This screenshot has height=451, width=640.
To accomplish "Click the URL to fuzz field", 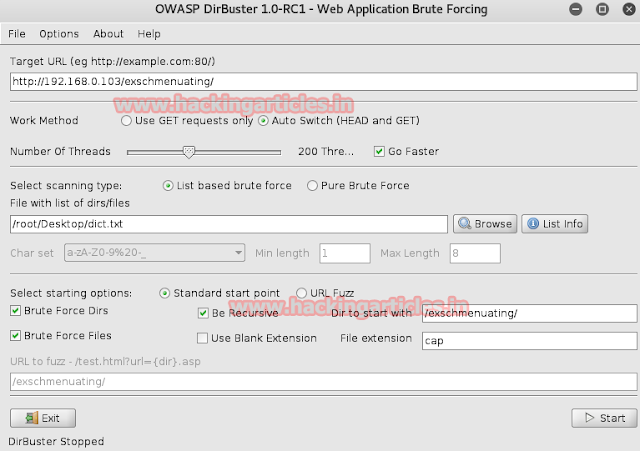I will pyautogui.click(x=323, y=382).
